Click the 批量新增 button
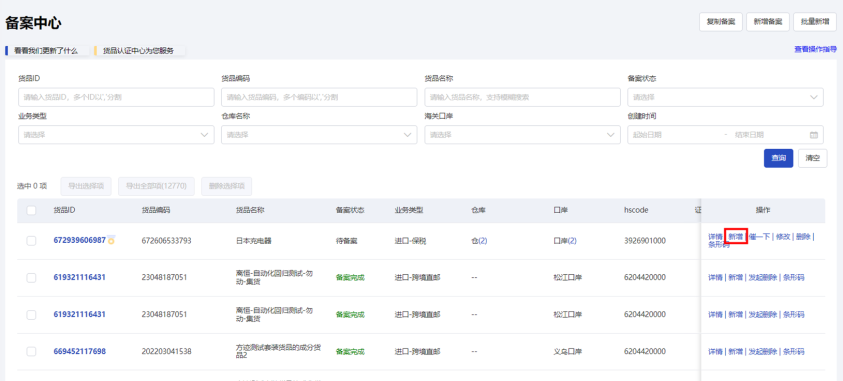Viewport: 843px width, 381px height. tap(815, 22)
